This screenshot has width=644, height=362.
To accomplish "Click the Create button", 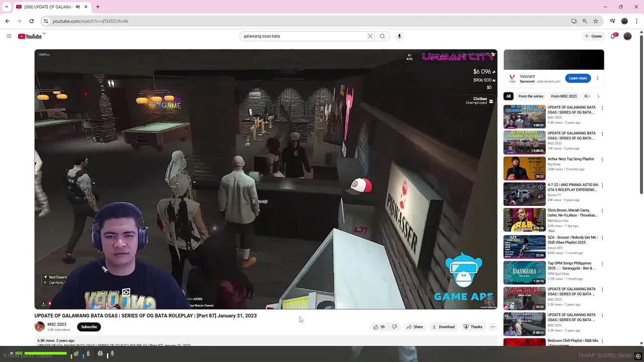I will pyautogui.click(x=593, y=36).
